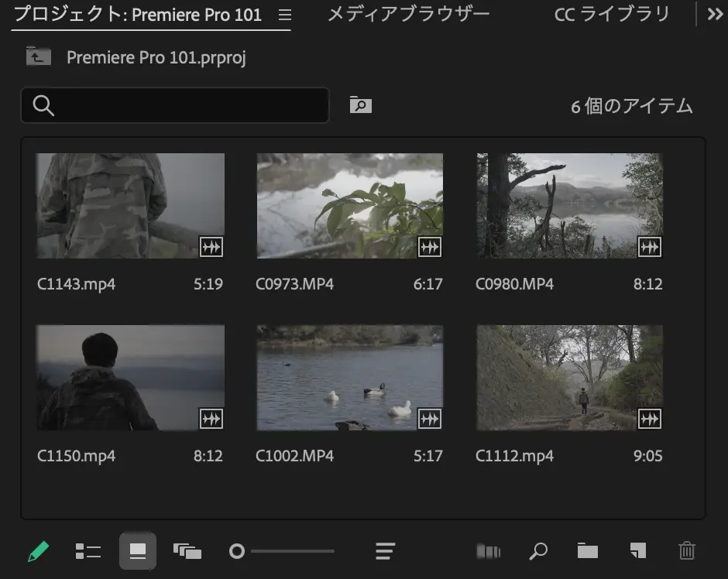Click the Find icon in the bottom toolbar
Image resolution: width=728 pixels, height=579 pixels.
[538, 551]
